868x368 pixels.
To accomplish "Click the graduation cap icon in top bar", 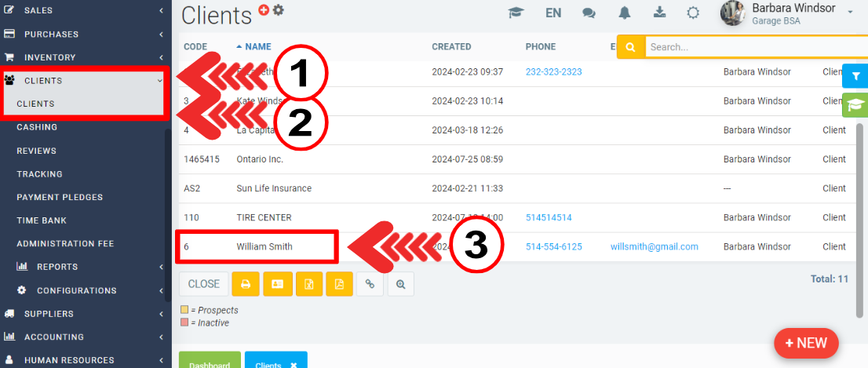I will (516, 13).
